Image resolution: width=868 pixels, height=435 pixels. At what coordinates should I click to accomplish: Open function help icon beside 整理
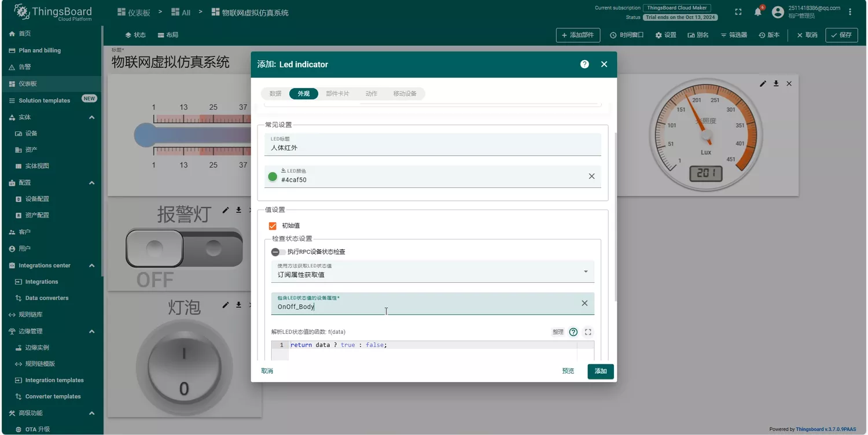[573, 332]
